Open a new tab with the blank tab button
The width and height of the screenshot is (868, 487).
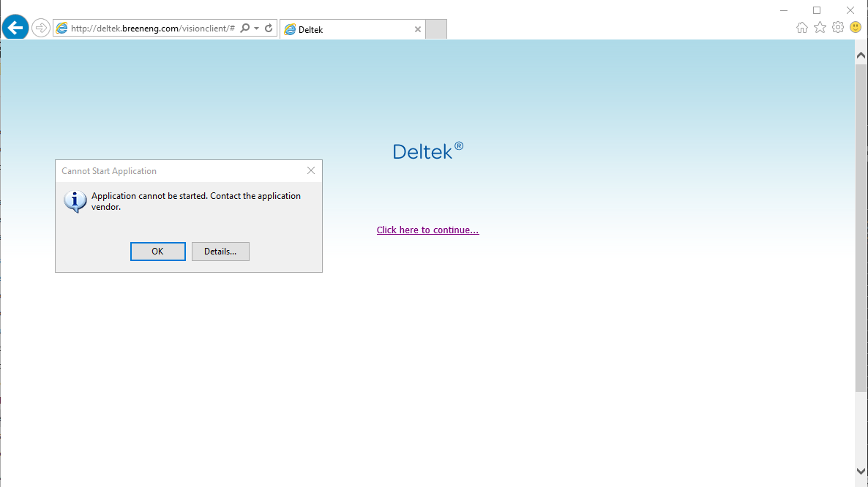pyautogui.click(x=436, y=29)
